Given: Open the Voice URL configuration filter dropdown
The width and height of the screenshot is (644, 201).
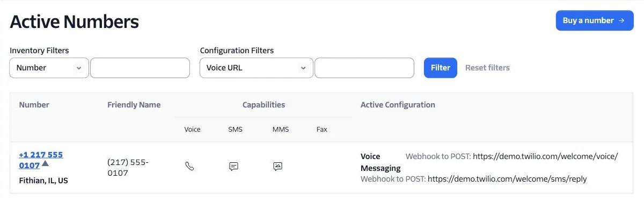Looking at the screenshot, I should [x=257, y=68].
